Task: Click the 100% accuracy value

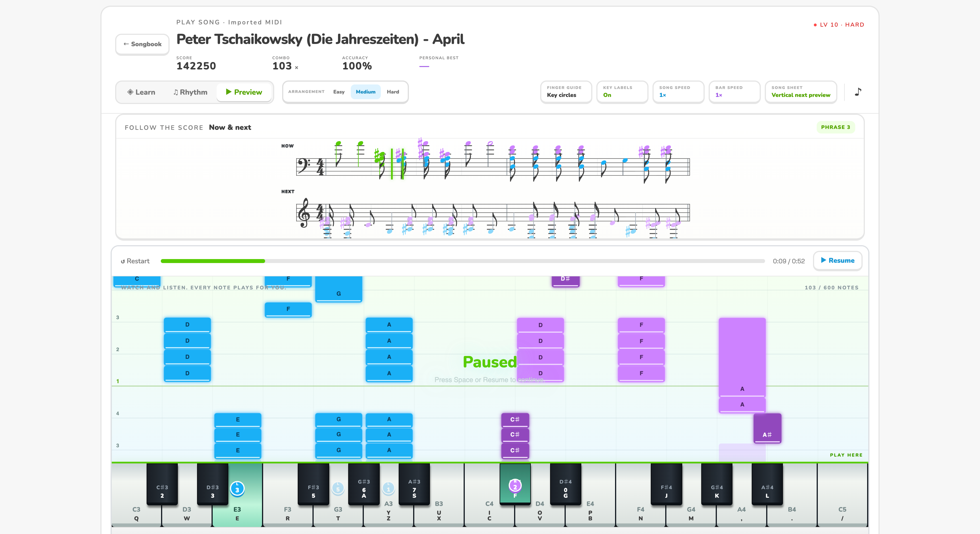Action: tap(357, 66)
